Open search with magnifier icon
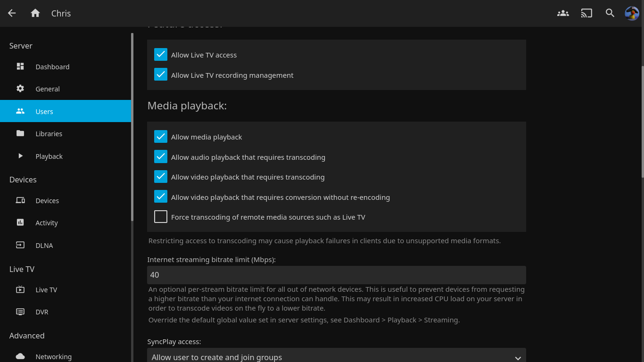 pyautogui.click(x=610, y=13)
